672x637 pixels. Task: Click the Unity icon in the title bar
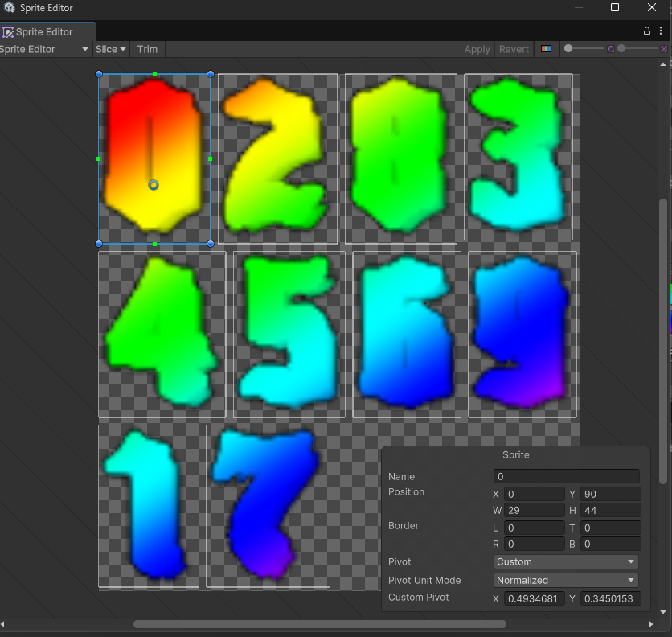coord(10,7)
